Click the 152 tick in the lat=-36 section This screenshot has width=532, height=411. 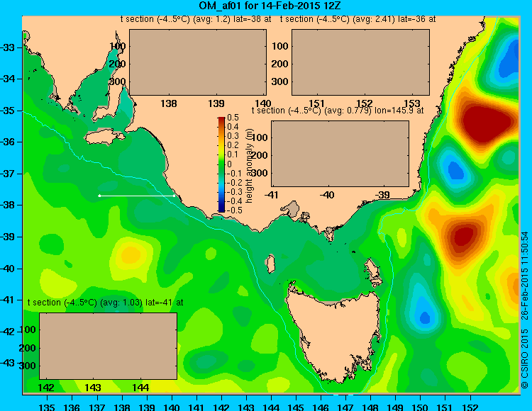(365, 103)
